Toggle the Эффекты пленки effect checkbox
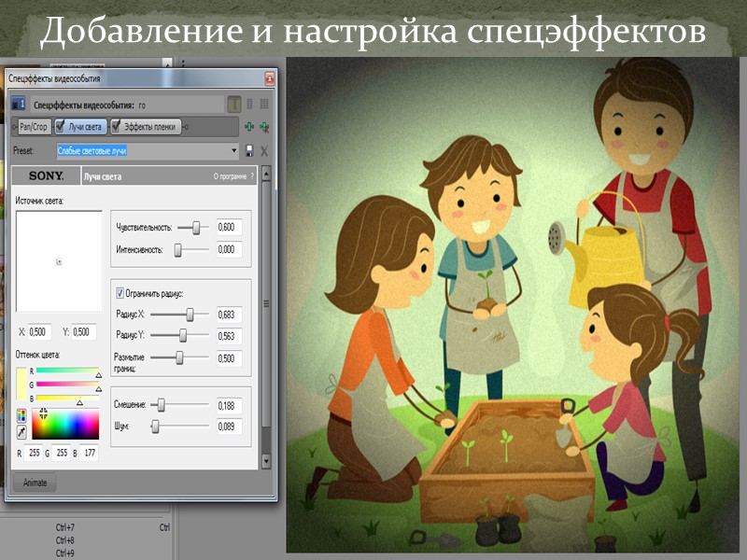747x560 pixels. pyautogui.click(x=116, y=126)
